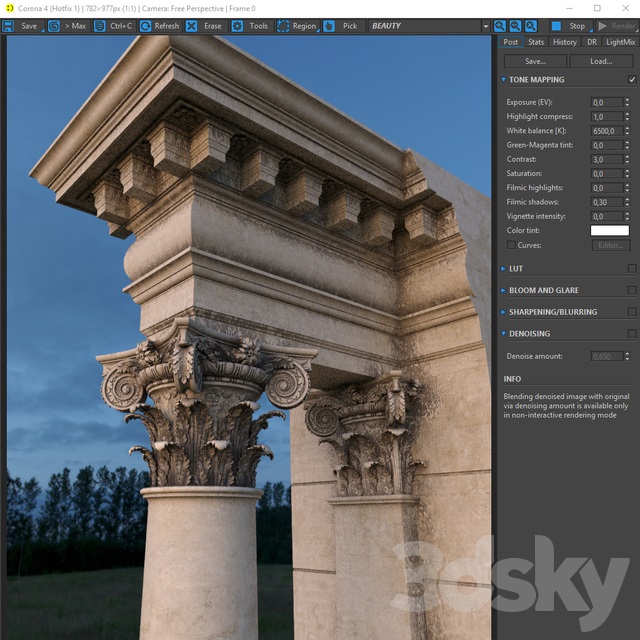
Task: Select the Erase tool icon
Action: click(191, 26)
